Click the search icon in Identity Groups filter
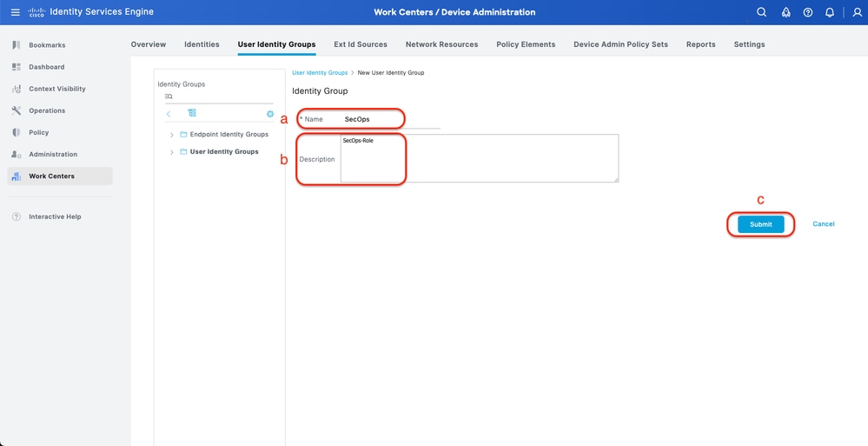This screenshot has height=446, width=868. (169, 97)
